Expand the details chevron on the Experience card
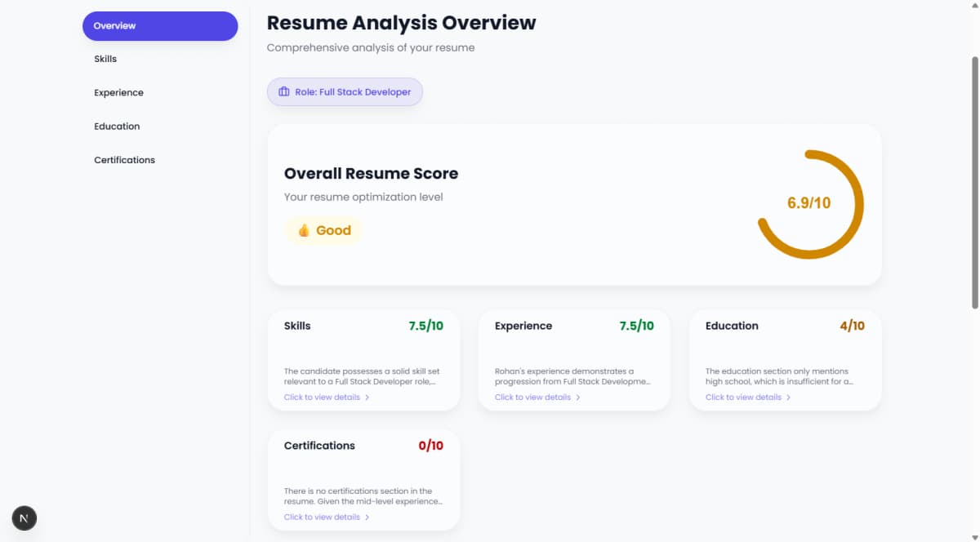 point(578,396)
